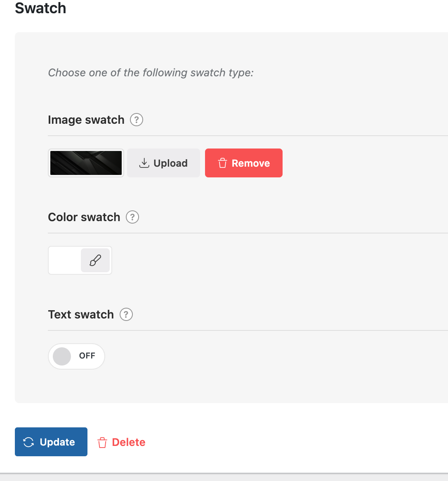Enable the Text swatch OFF toggle
The height and width of the screenshot is (481, 448).
tap(77, 356)
